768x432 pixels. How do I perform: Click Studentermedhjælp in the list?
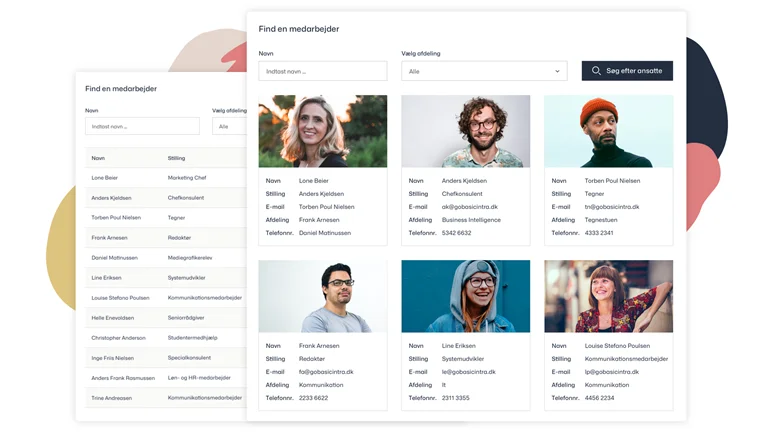click(192, 338)
